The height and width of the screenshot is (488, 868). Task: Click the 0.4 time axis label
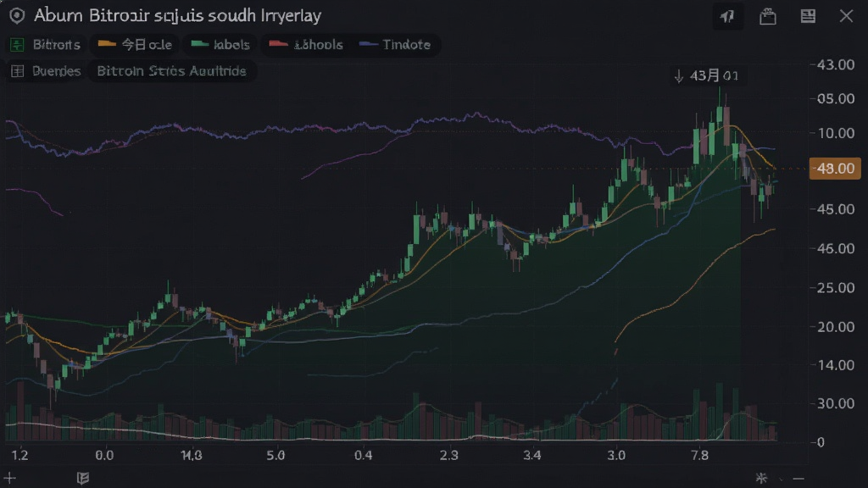[363, 455]
